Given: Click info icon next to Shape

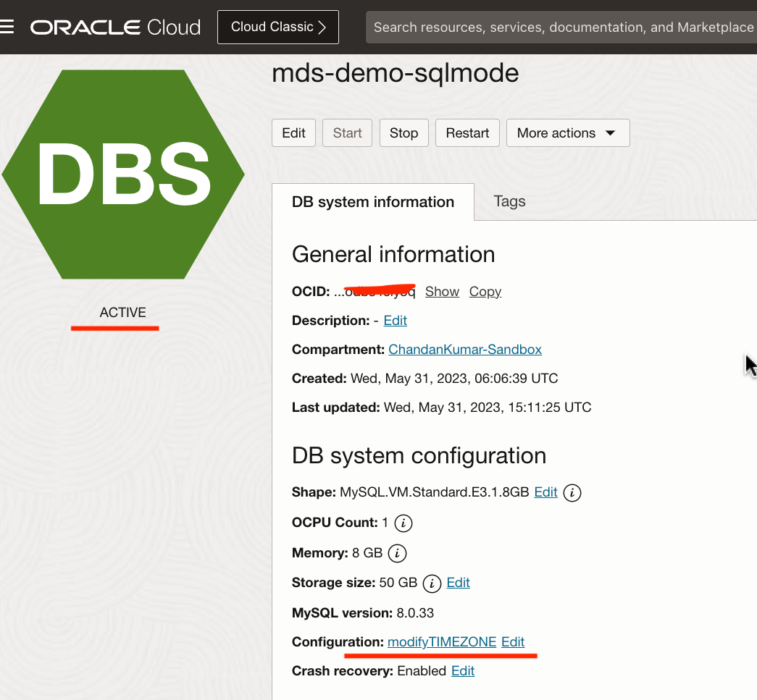Looking at the screenshot, I should (572, 493).
